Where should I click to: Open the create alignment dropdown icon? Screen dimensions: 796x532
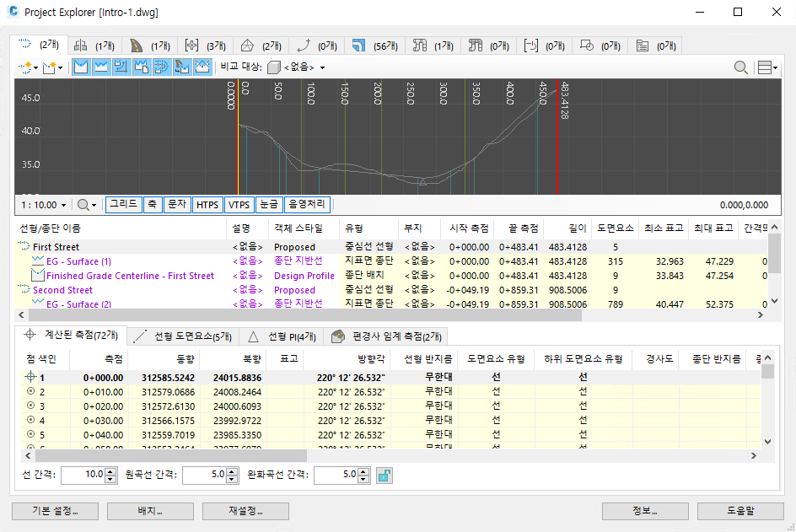[28, 67]
